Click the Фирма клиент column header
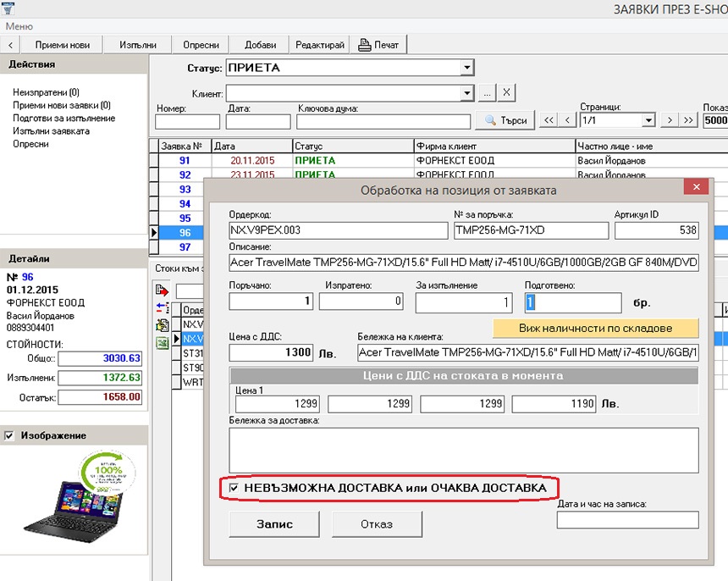This screenshot has width=728, height=581. [x=494, y=147]
